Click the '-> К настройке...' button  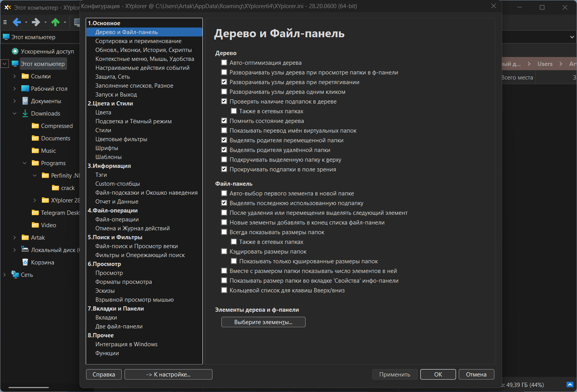pos(168,374)
